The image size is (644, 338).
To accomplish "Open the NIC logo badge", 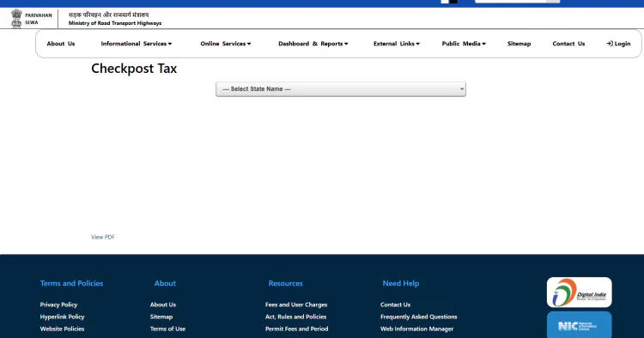I will tap(579, 326).
